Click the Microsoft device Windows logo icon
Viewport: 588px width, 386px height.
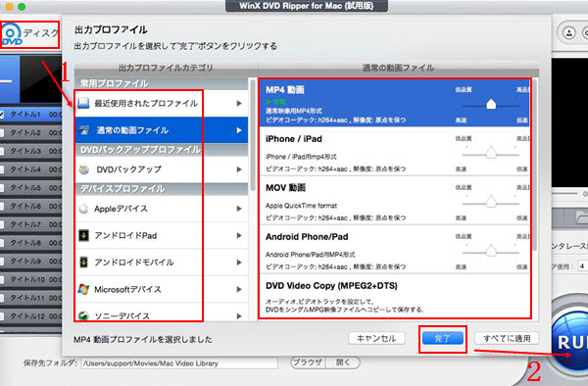coord(83,289)
